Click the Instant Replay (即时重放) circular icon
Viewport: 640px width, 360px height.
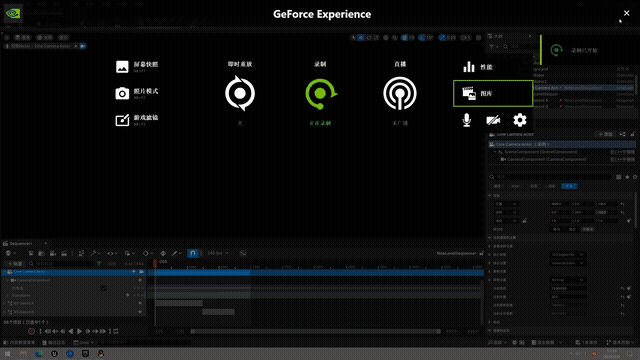[240, 93]
